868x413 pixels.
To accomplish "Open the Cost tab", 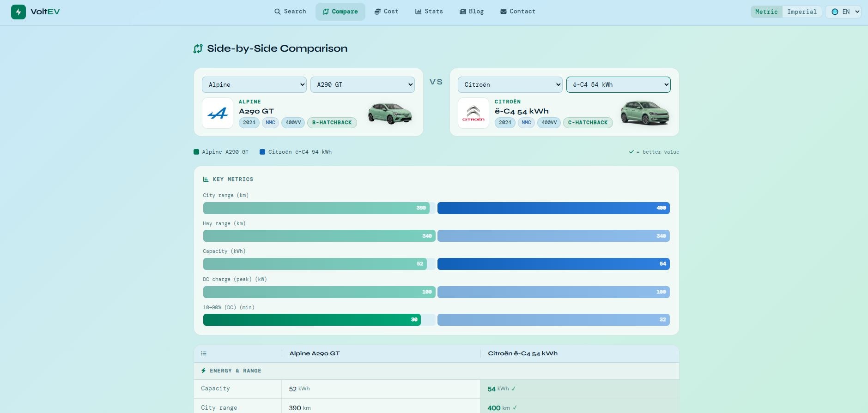I will 386,12.
